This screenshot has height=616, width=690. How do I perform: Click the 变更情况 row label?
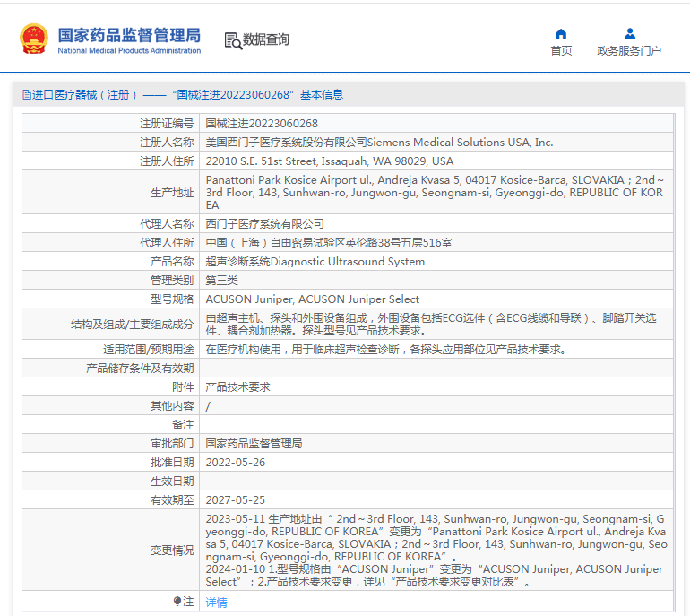[172, 550]
